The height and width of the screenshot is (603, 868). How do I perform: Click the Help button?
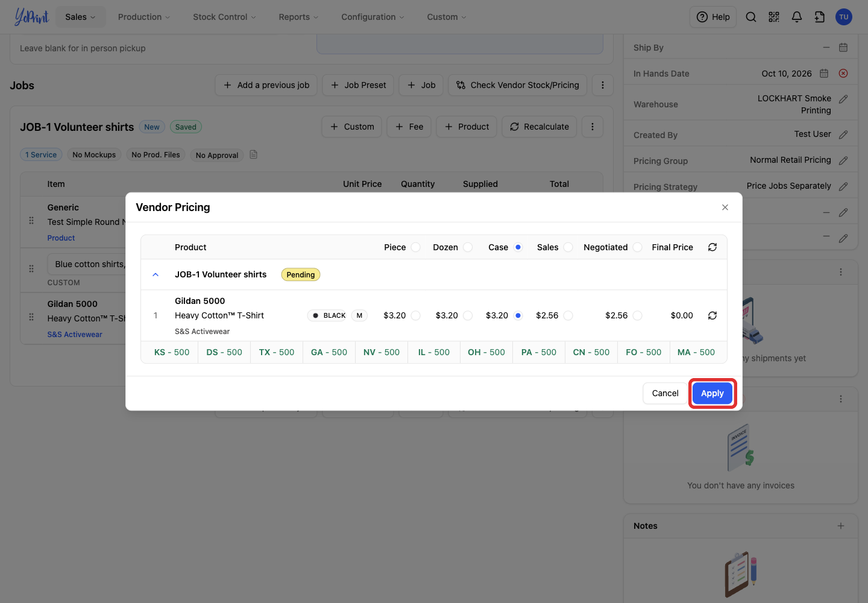[x=713, y=17]
